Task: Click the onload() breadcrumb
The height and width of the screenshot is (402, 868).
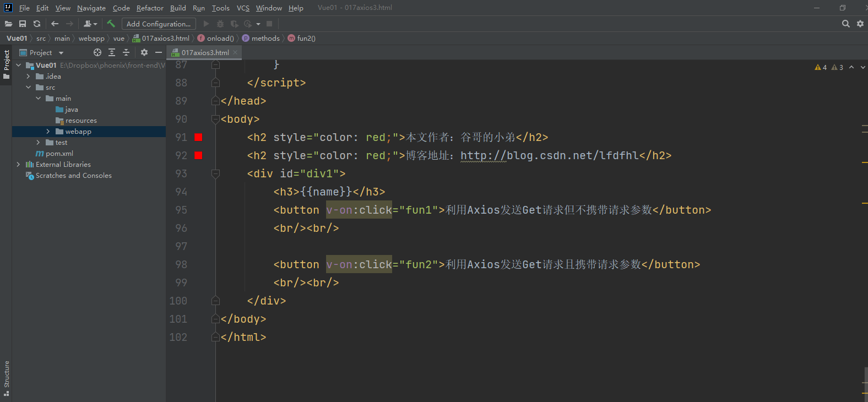Action: (215, 38)
